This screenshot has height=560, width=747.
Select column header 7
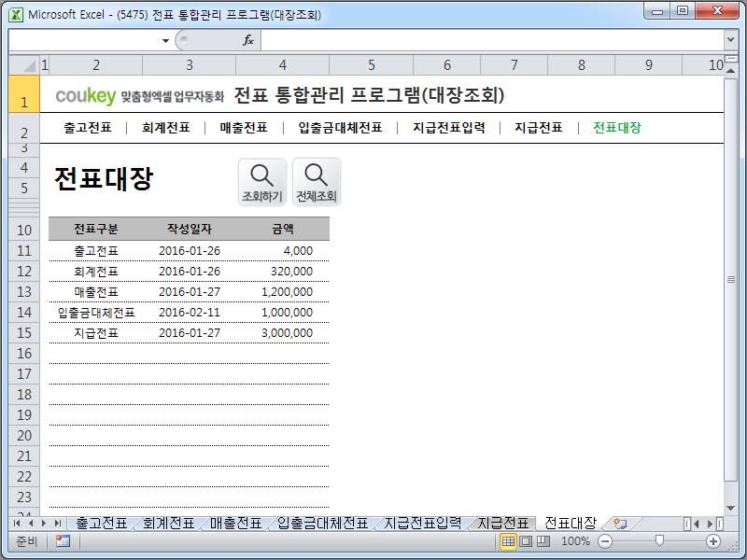click(514, 64)
